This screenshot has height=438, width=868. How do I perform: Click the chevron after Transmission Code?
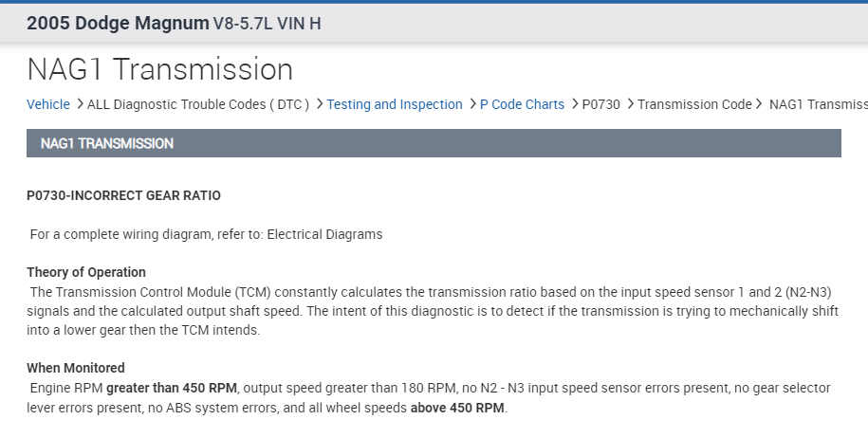coord(759,104)
